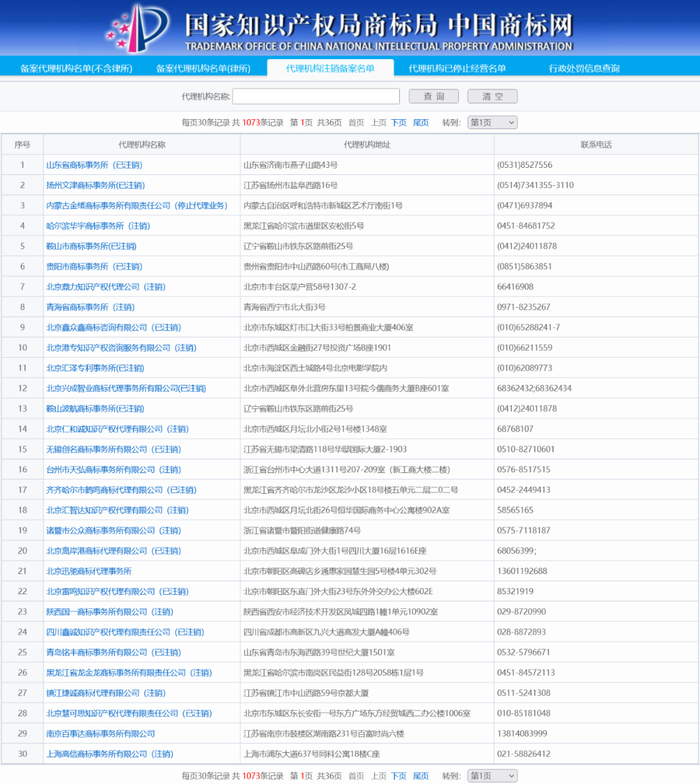This screenshot has height=784, width=700.
Task: Open 扬州文津商标事务所(已注销) link
Action: (x=95, y=185)
